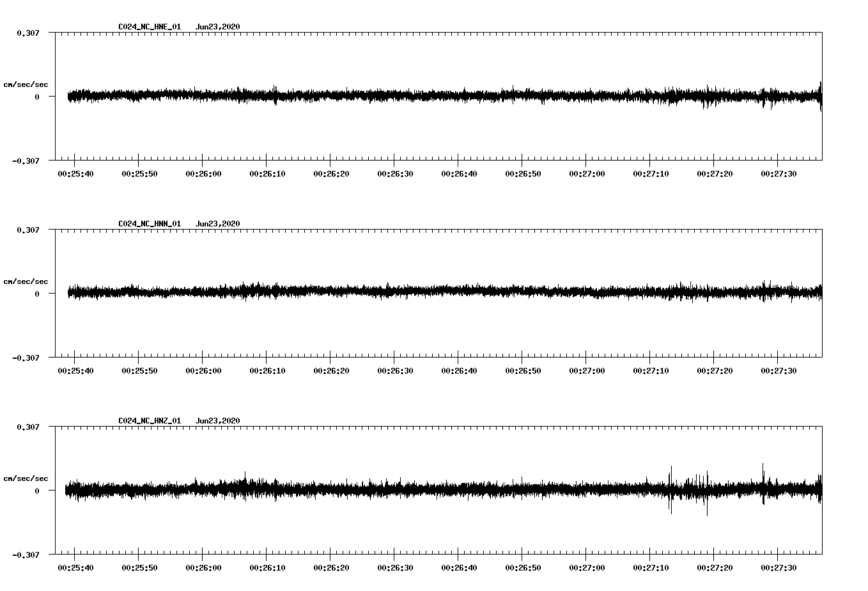Select the Jun23,2020 date on HNE plot
Screen dimensions: 868x591
click(x=218, y=27)
